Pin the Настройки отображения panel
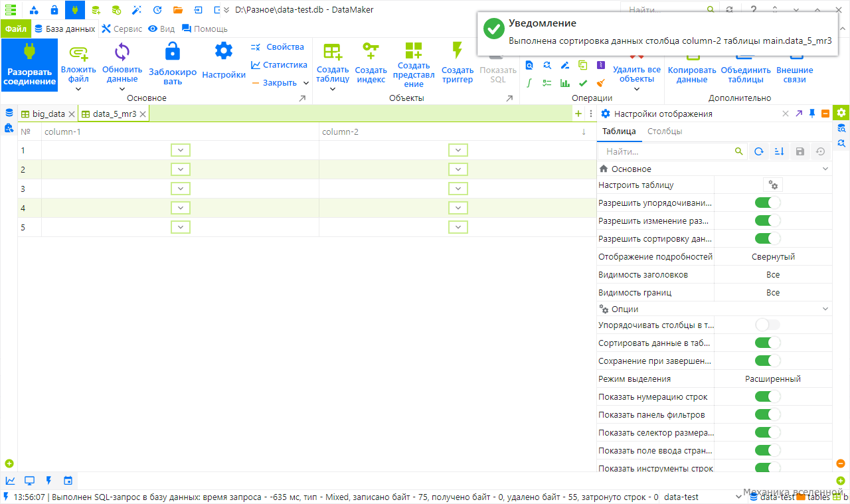This screenshot has height=504, width=850. click(x=811, y=114)
